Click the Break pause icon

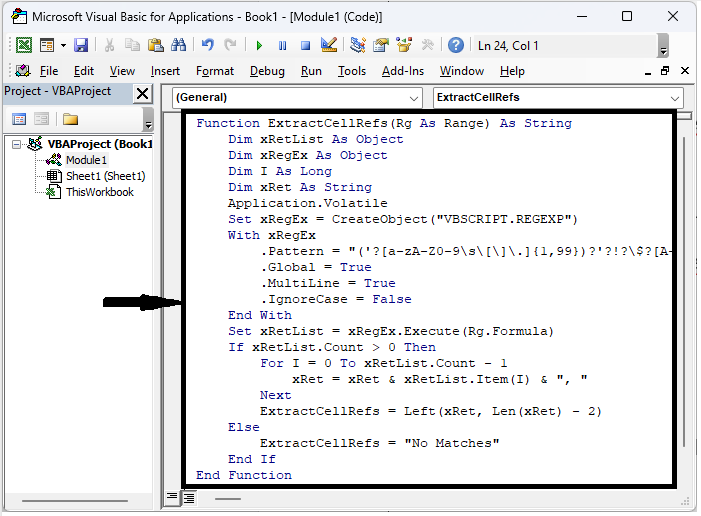(282, 45)
